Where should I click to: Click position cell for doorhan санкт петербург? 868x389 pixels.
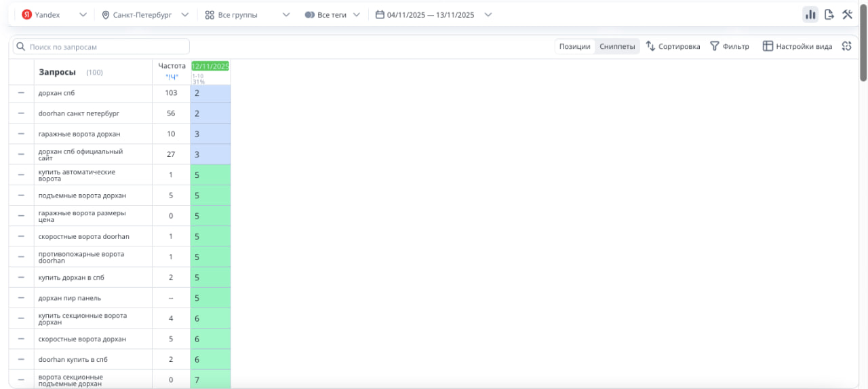pyautogui.click(x=210, y=113)
